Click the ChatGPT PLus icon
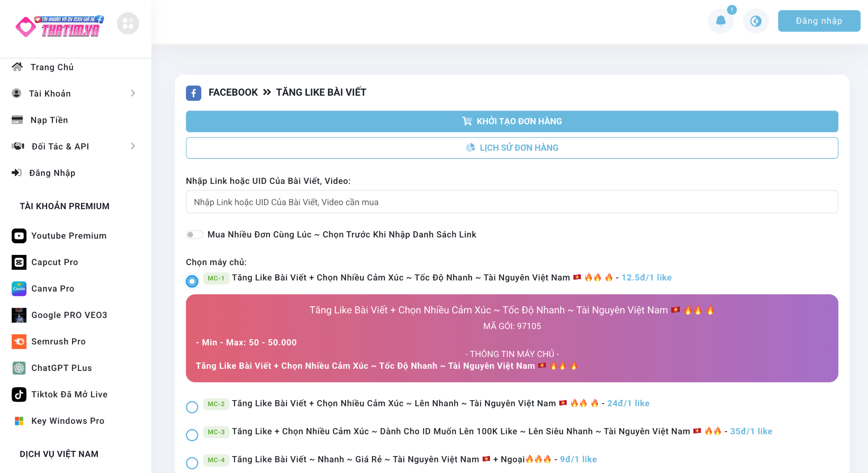 click(19, 368)
